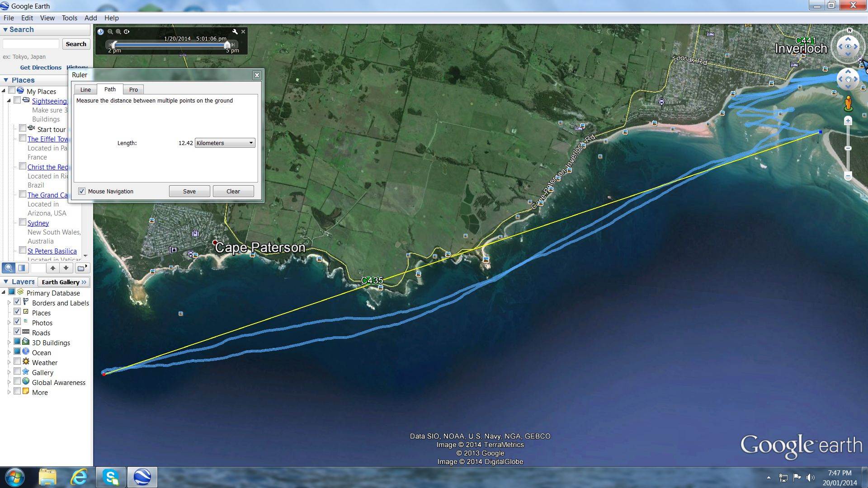Click the time slider right handle
Viewport: 868px width, 488px height.
(227, 44)
